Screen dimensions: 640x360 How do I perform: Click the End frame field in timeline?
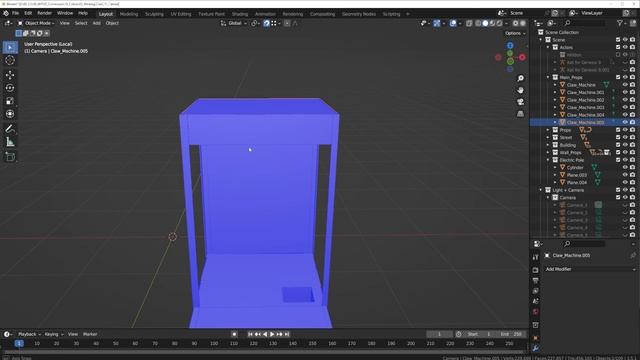(511, 334)
